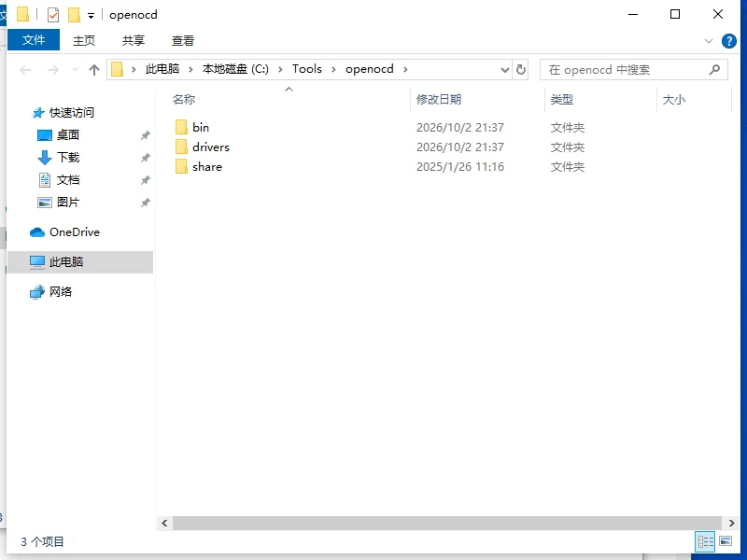This screenshot has width=747, height=560.
Task: Click the horizontal scrollbar right arrow
Action: [732, 524]
